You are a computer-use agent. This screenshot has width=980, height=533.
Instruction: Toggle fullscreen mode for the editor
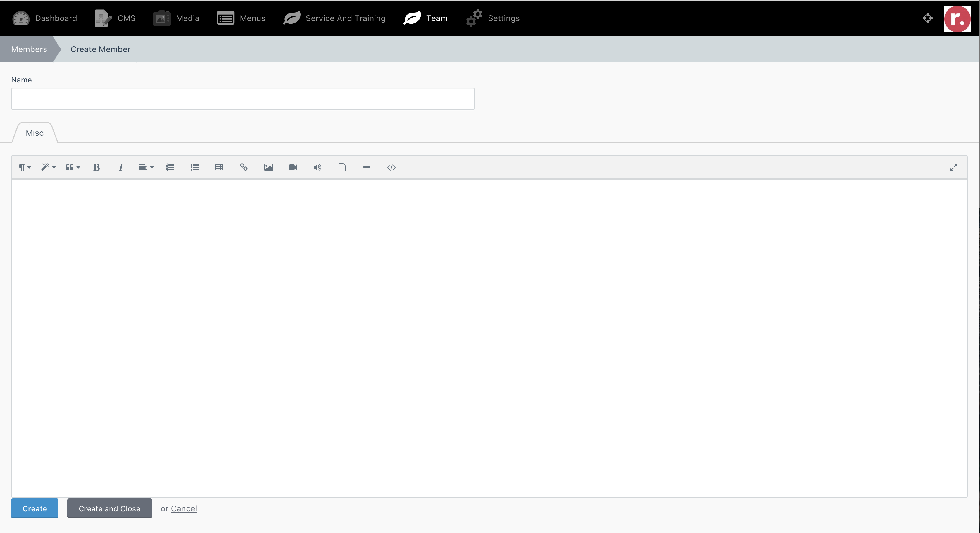953,168
